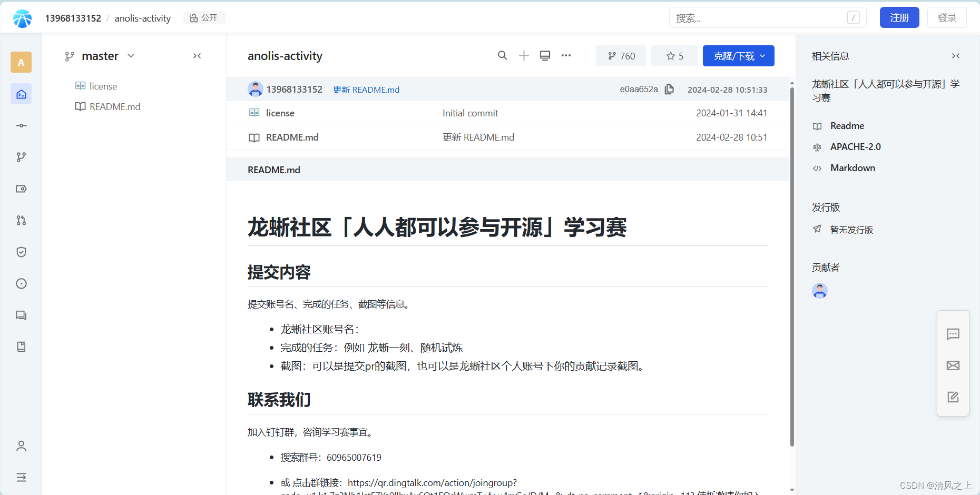Open the orange 'A' project avatar
The height and width of the screenshot is (495, 980).
21,62
